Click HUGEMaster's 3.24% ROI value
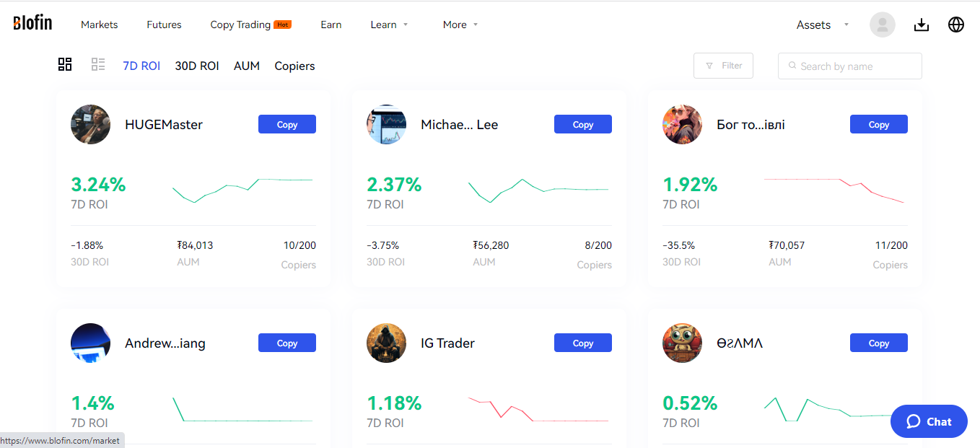Screen dimensions: 980x448 pyautogui.click(x=98, y=185)
